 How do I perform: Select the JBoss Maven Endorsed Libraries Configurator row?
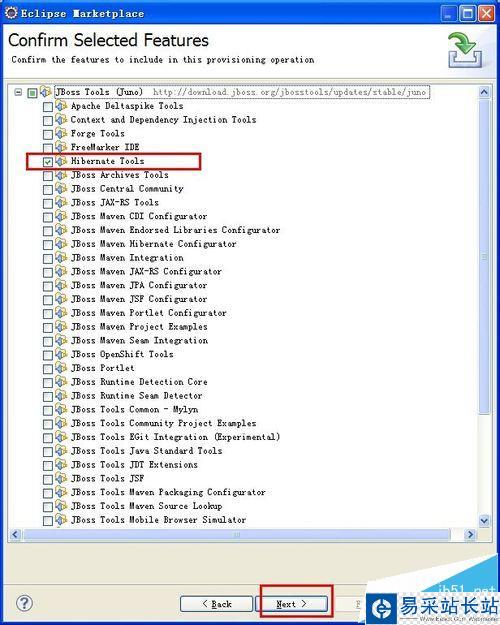(175, 230)
